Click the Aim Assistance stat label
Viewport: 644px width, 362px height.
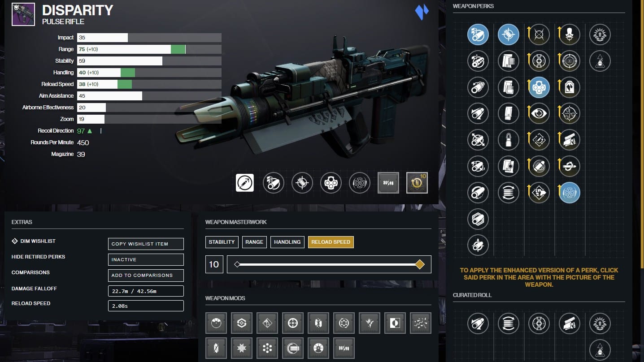click(x=56, y=96)
